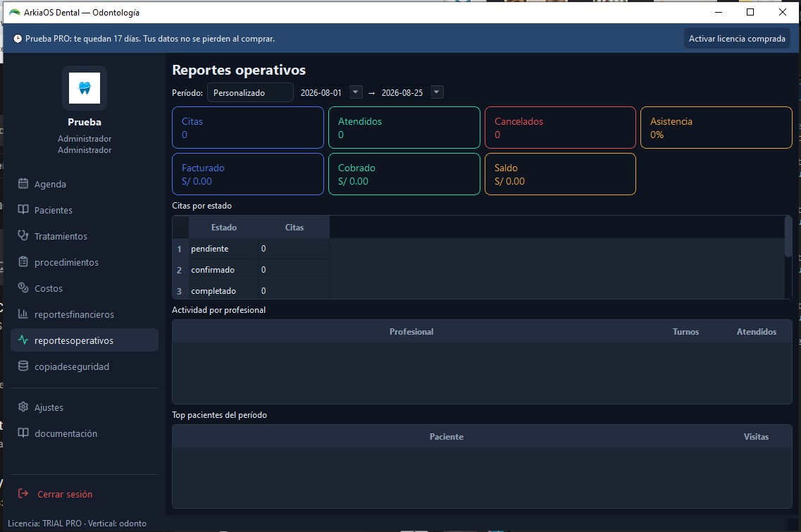Click the Pacientes book icon
The image size is (801, 532).
point(23,209)
